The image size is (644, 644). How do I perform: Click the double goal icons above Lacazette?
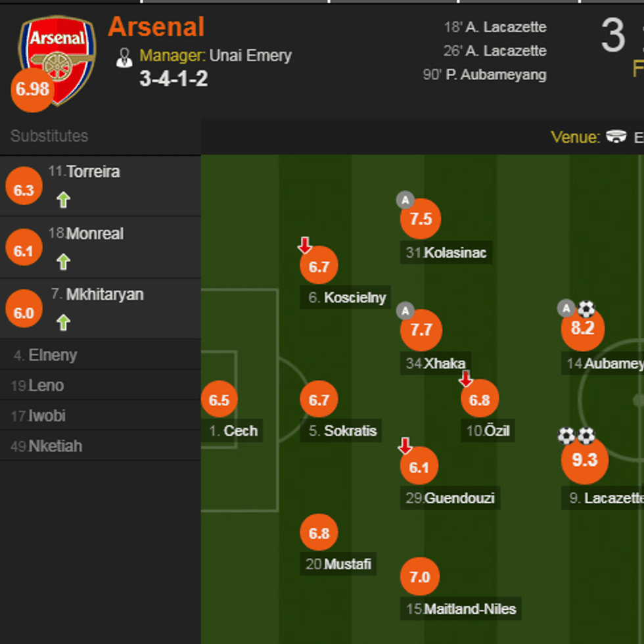(x=576, y=435)
